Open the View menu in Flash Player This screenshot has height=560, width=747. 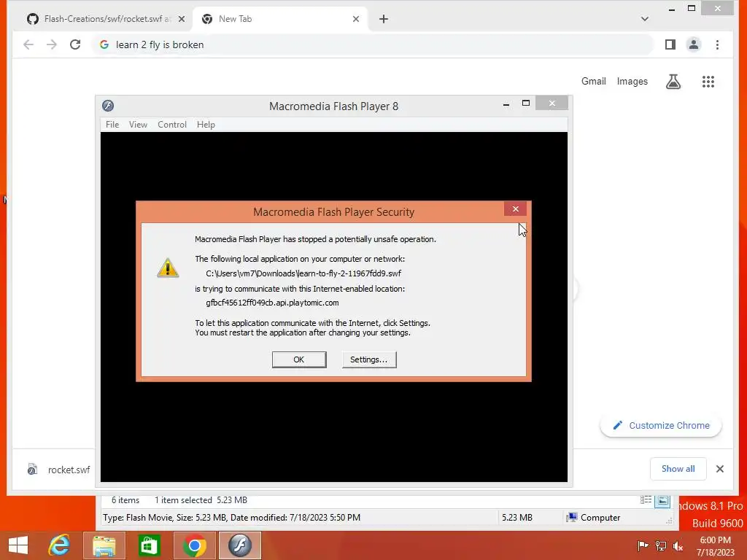pyautogui.click(x=138, y=124)
